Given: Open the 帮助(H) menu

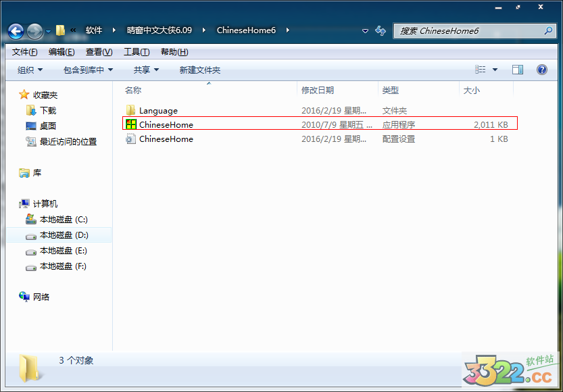Looking at the screenshot, I should point(174,52).
